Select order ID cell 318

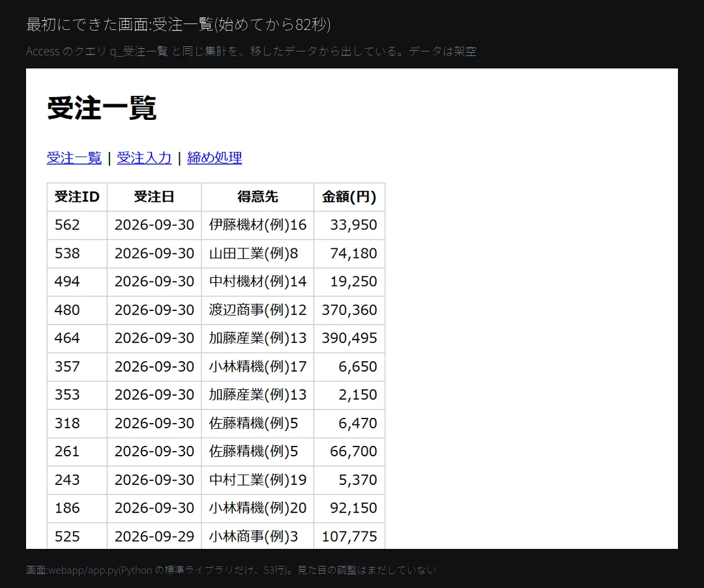coord(77,423)
